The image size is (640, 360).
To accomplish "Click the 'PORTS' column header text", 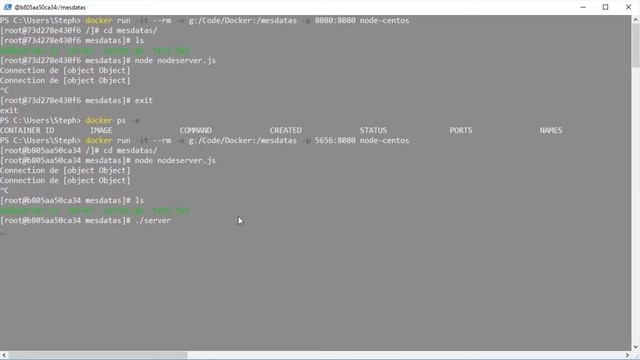I will click(x=461, y=130).
